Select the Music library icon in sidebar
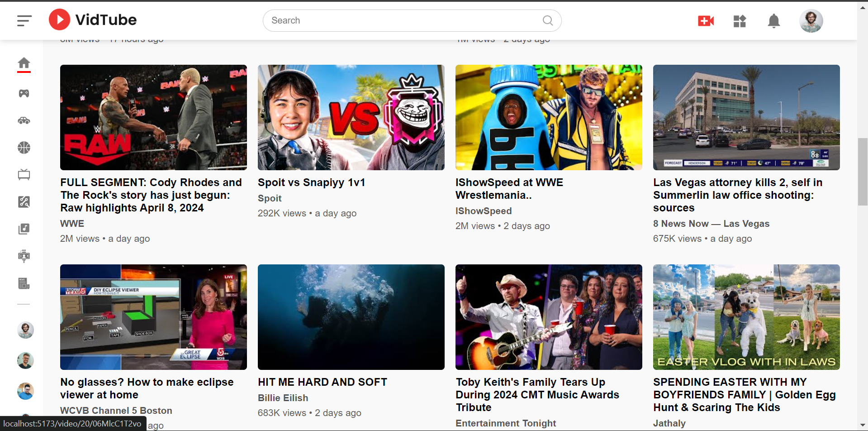This screenshot has width=868, height=431. pos(24,229)
